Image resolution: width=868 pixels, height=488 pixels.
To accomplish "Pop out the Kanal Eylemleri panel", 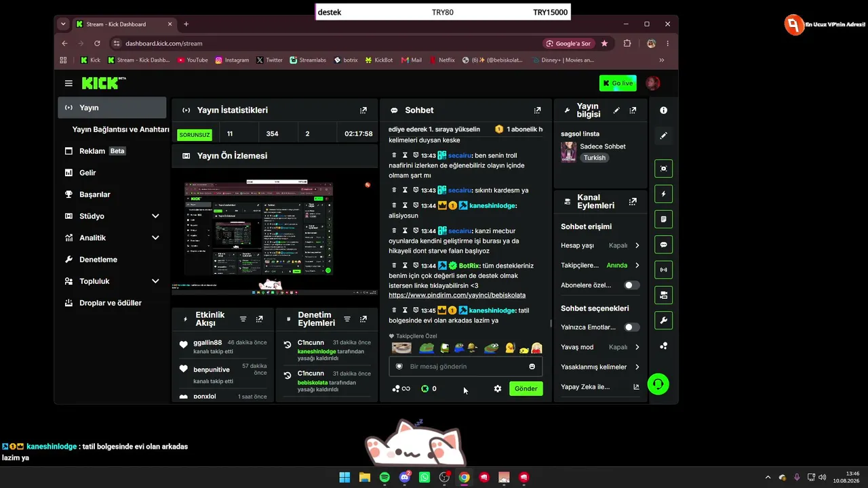I will click(x=633, y=201).
